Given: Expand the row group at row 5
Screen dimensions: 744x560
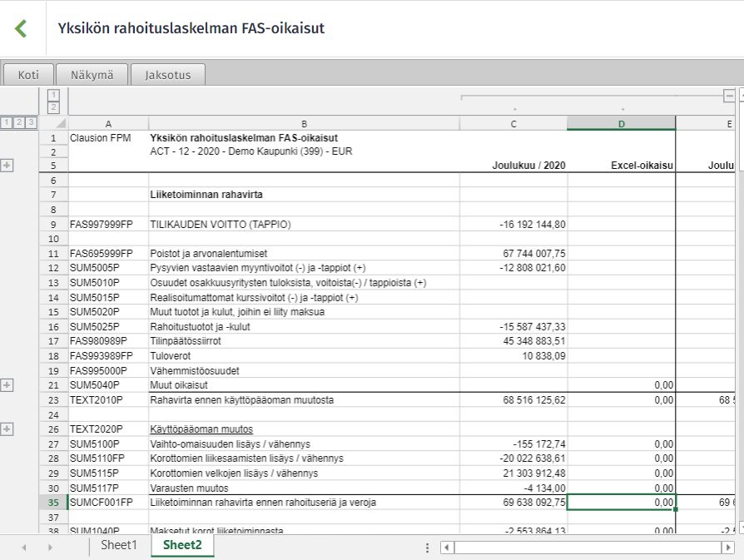Looking at the screenshot, I should pyautogui.click(x=7, y=166).
